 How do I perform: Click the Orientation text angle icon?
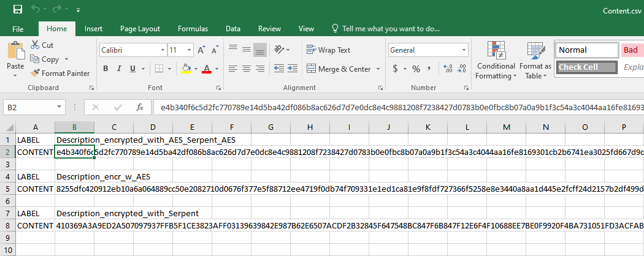[x=279, y=50]
